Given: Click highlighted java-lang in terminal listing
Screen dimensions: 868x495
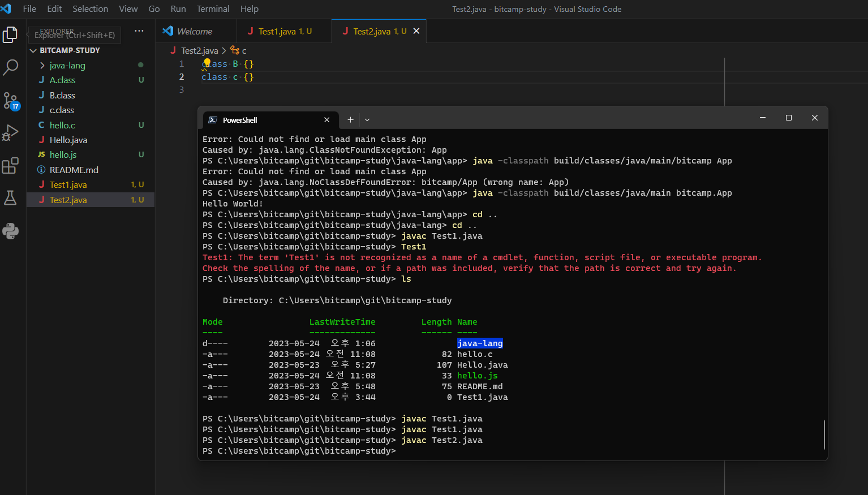Looking at the screenshot, I should [480, 343].
